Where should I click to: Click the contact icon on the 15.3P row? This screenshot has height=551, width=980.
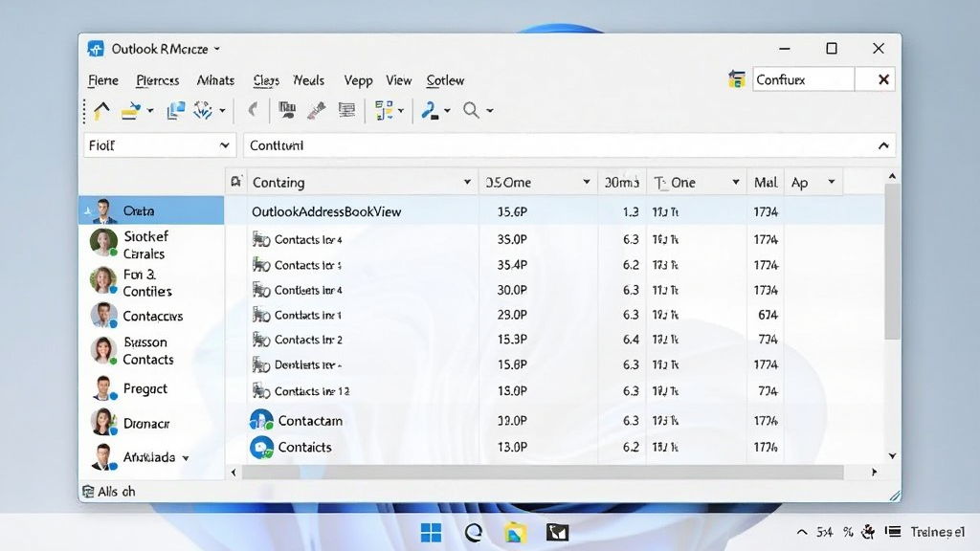pos(261,340)
